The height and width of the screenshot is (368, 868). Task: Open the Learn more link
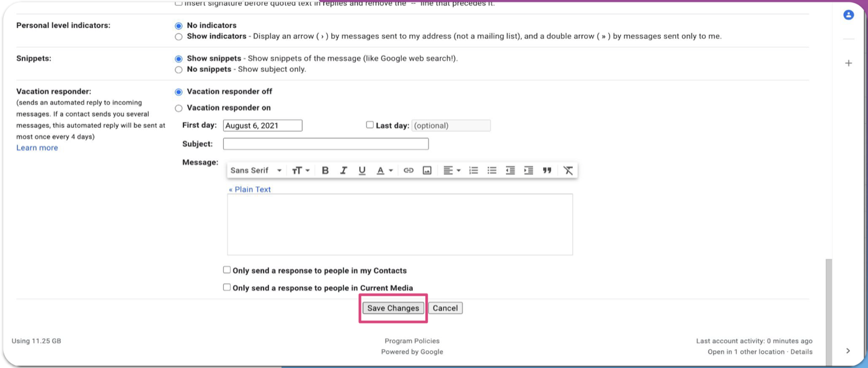37,148
